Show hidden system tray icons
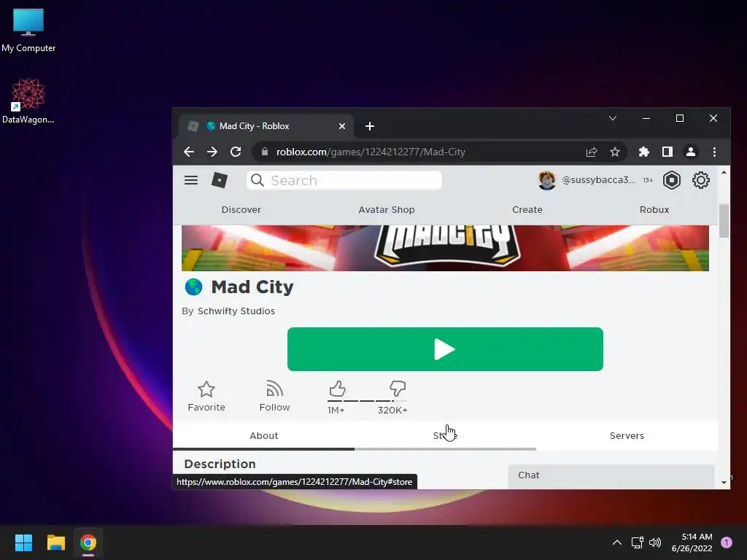The image size is (747, 560). pos(616,542)
